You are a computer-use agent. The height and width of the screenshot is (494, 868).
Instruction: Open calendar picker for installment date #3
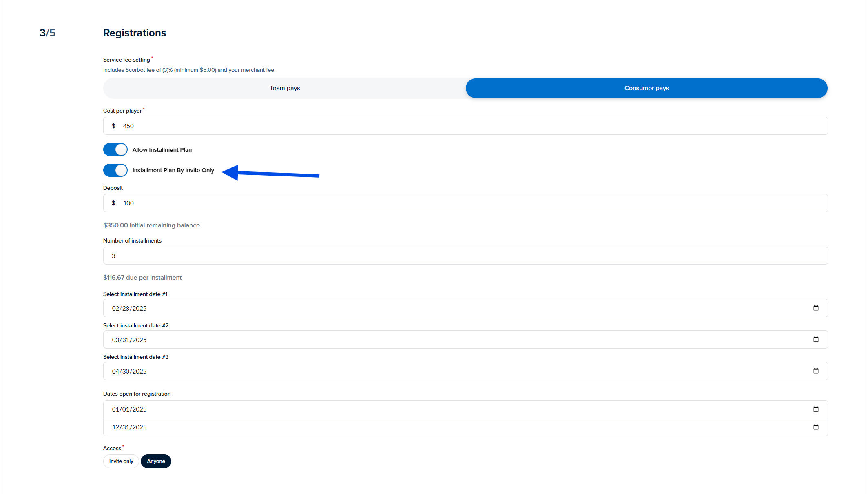tap(816, 371)
